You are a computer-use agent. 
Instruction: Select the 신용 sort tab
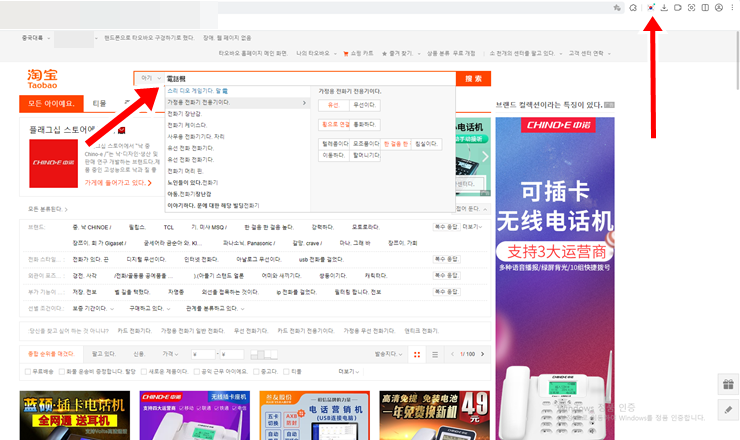point(139,354)
